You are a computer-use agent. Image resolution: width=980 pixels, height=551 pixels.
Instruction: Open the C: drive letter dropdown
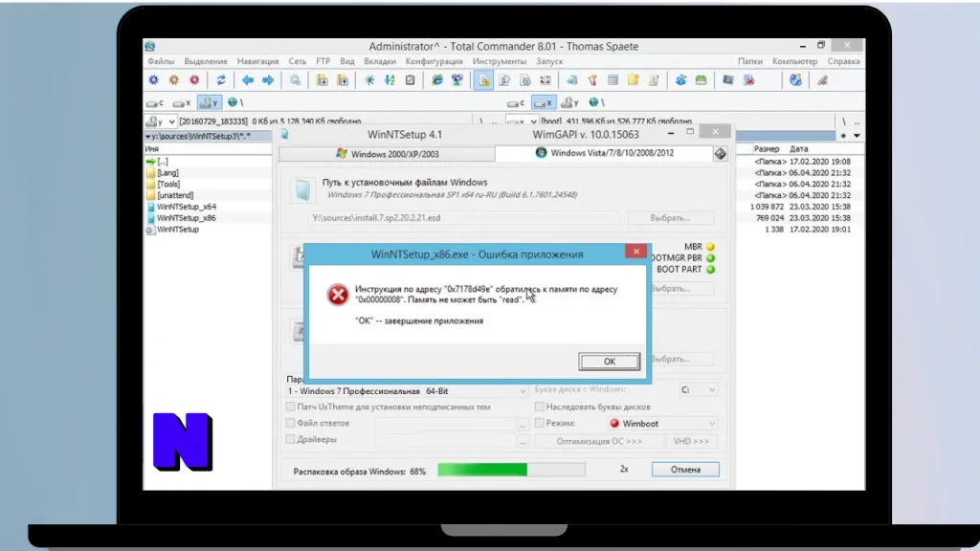click(698, 390)
